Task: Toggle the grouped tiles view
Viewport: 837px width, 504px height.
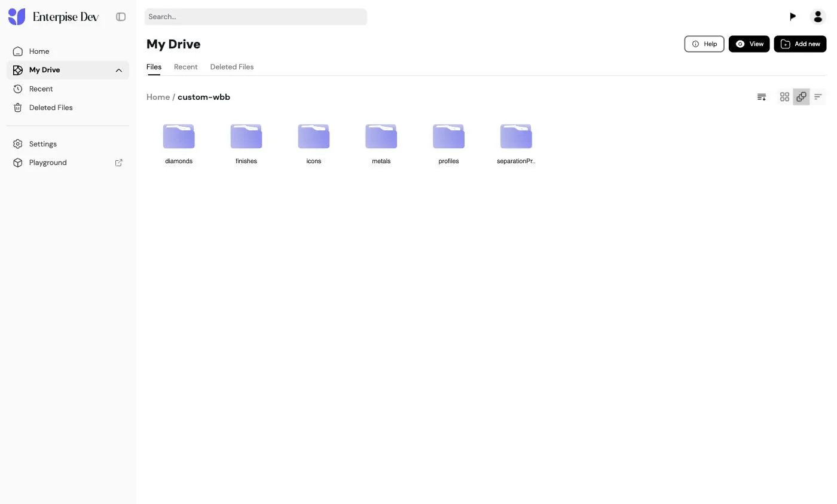Action: pos(801,97)
